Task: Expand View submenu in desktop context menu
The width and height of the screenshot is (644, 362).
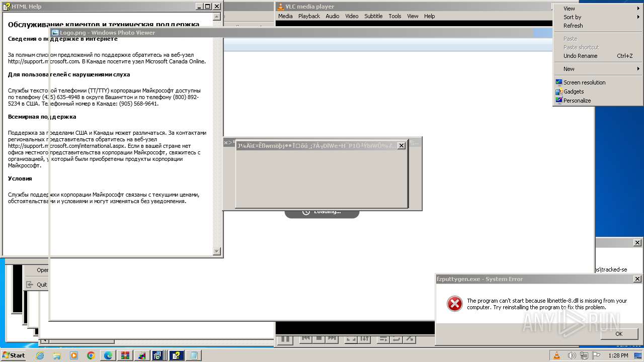Action: (x=598, y=9)
